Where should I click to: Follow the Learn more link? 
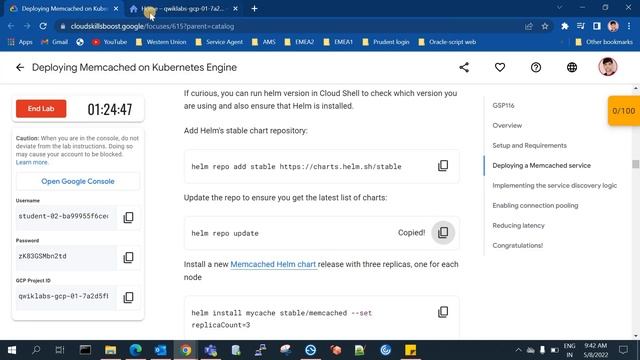pos(32,162)
